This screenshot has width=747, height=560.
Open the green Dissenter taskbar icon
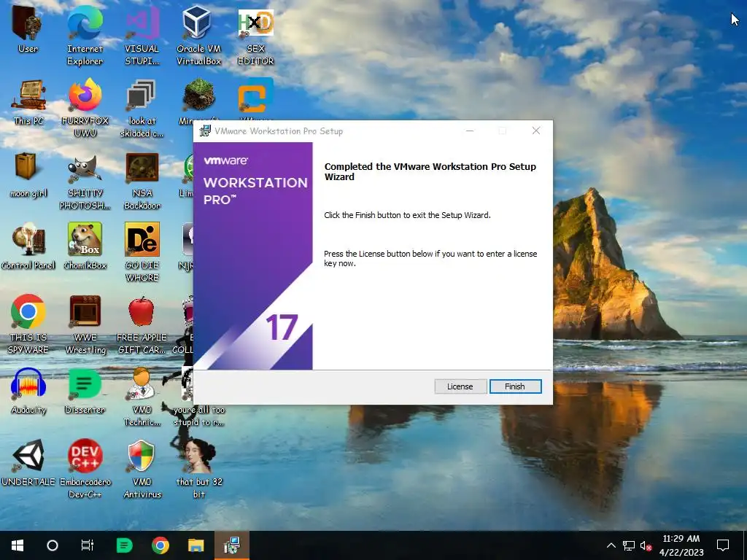coord(124,545)
